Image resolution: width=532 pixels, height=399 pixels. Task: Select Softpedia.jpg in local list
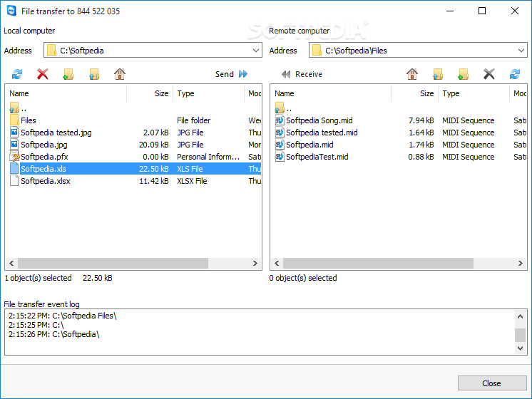tap(133, 145)
